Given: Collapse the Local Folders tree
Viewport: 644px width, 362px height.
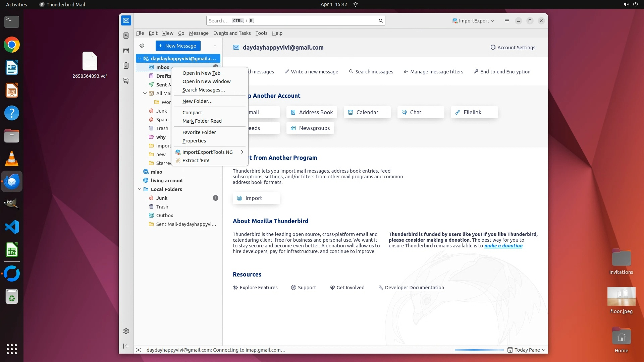Looking at the screenshot, I should tap(140, 189).
